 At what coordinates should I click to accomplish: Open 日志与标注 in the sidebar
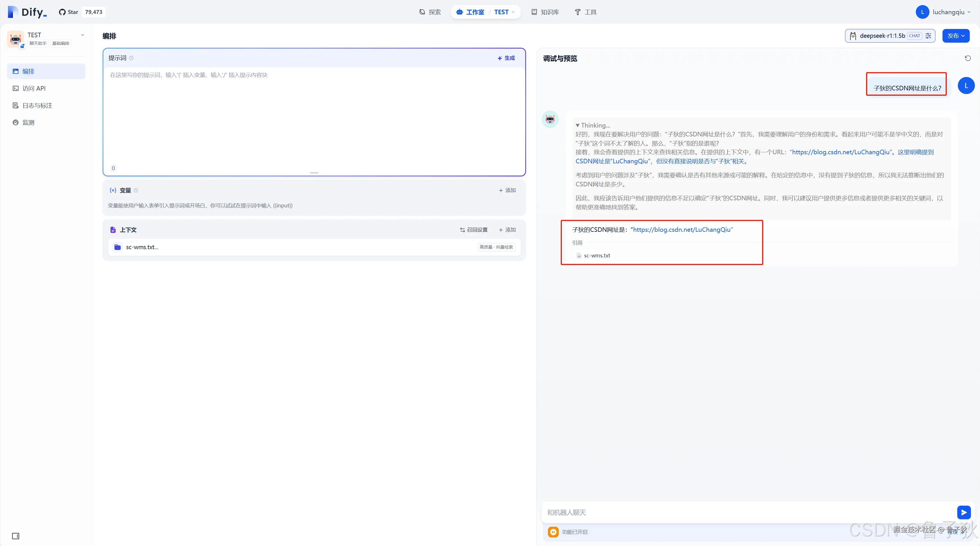point(37,105)
